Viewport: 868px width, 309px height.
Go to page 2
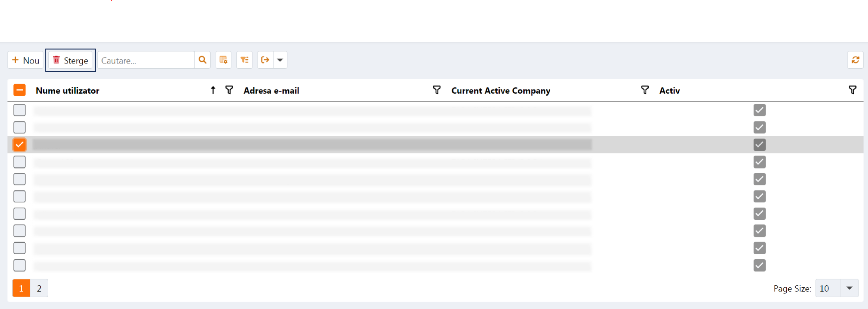click(x=39, y=288)
